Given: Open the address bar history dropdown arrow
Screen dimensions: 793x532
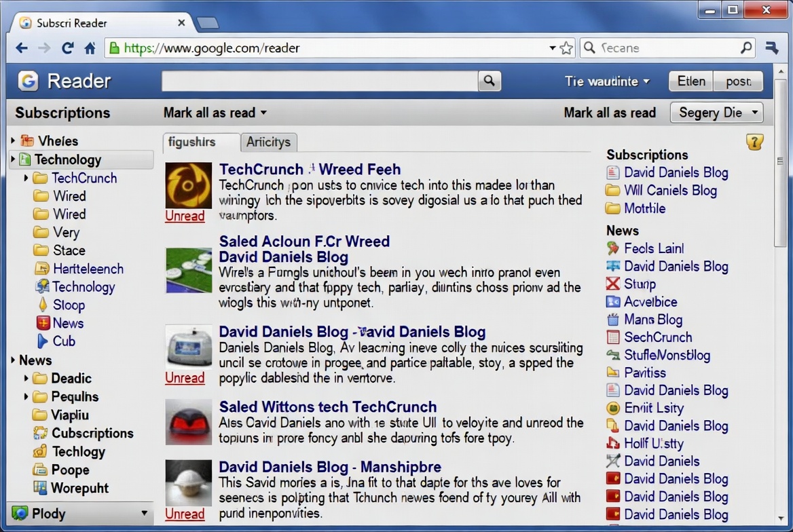Looking at the screenshot, I should (x=552, y=48).
